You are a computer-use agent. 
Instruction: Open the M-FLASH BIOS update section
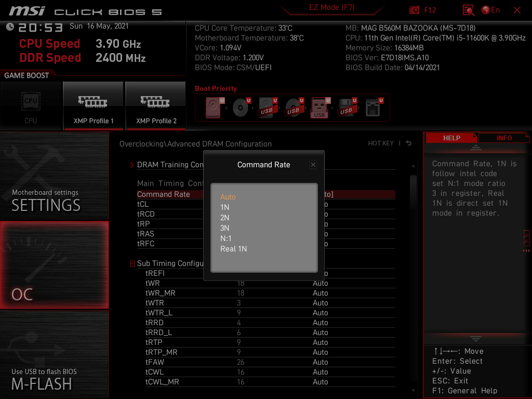coord(54,354)
